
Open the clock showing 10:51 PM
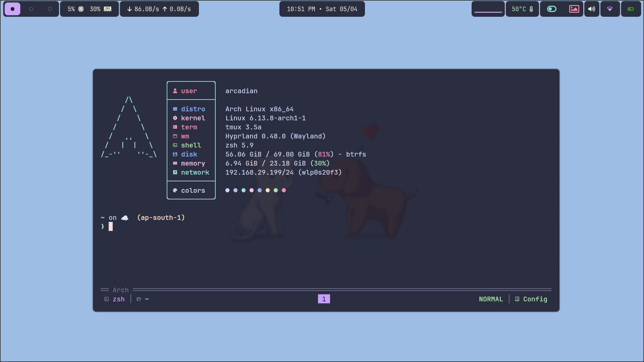click(x=322, y=9)
